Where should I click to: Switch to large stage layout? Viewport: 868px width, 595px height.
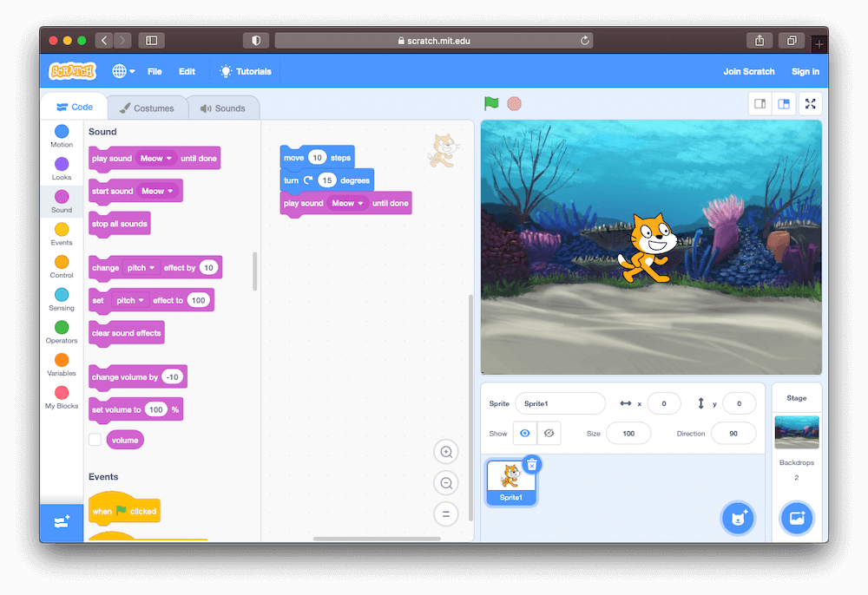click(783, 103)
